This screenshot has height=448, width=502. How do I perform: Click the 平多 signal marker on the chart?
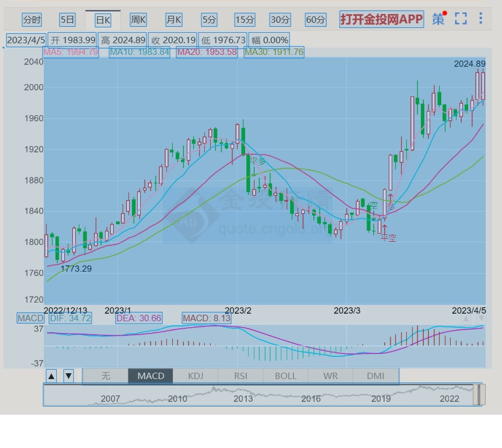[x=257, y=161]
